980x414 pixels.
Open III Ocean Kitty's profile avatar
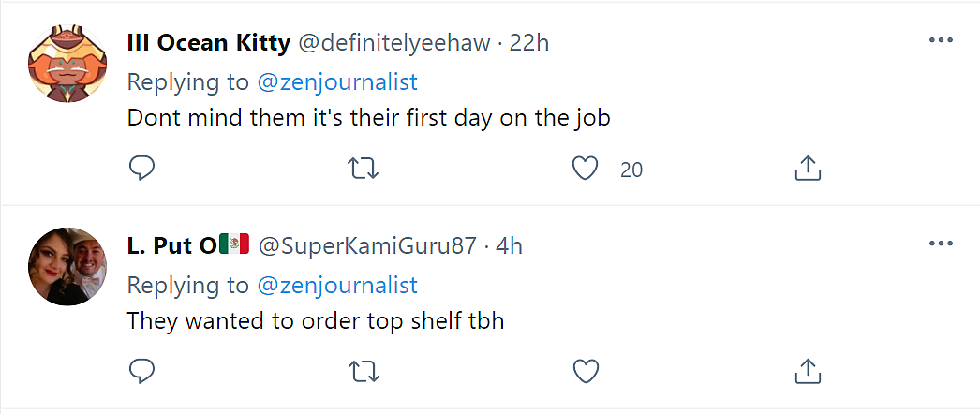(x=67, y=64)
